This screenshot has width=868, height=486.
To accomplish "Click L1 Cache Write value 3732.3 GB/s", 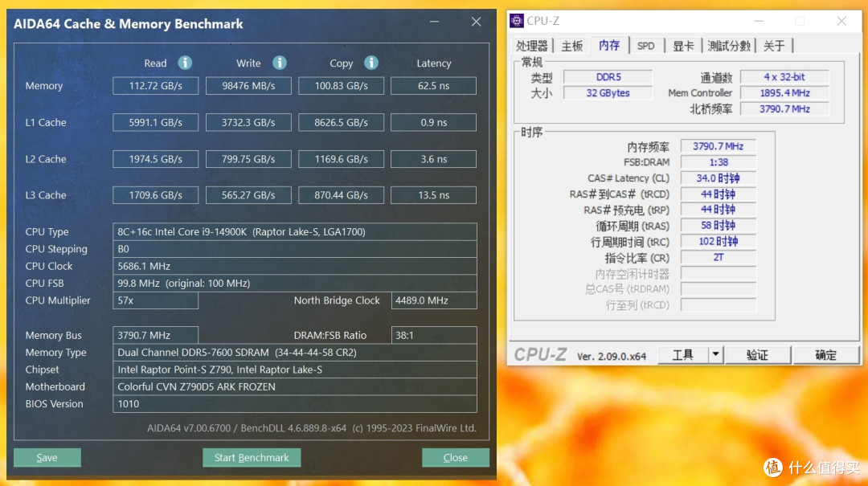I will (248, 122).
